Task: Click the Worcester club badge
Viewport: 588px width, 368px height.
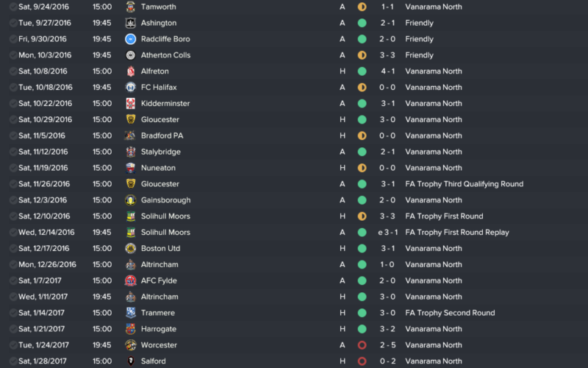Action: pyautogui.click(x=130, y=345)
